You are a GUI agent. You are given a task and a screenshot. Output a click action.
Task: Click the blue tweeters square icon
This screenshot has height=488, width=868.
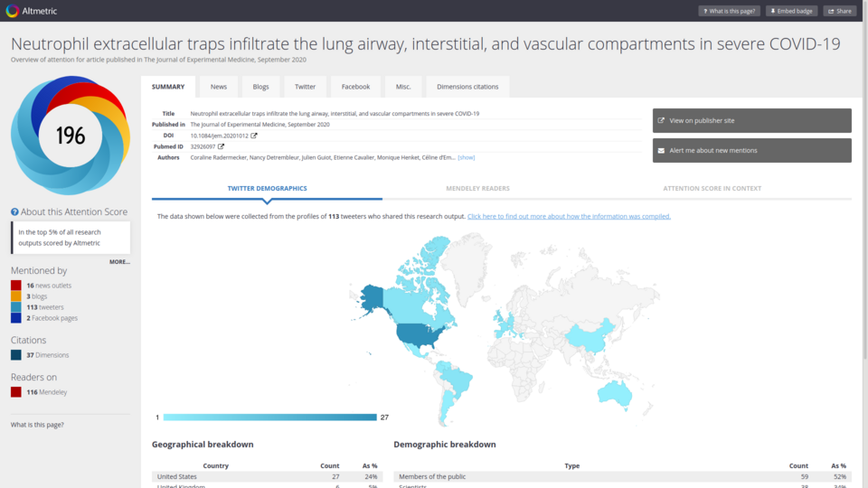(x=16, y=307)
